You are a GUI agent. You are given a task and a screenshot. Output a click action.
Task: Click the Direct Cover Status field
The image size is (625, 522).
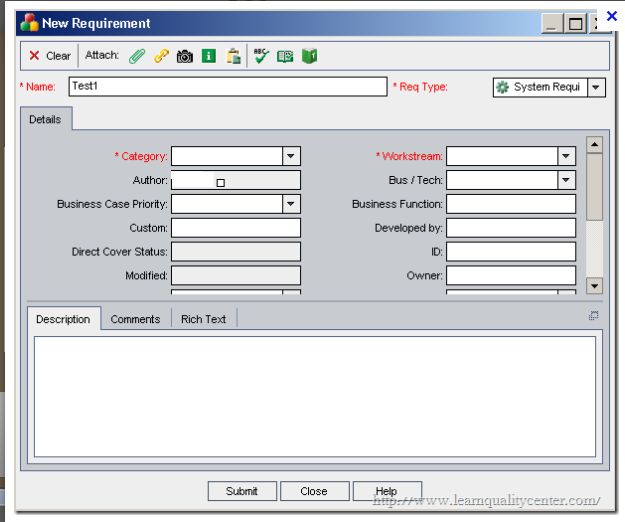[236, 252]
